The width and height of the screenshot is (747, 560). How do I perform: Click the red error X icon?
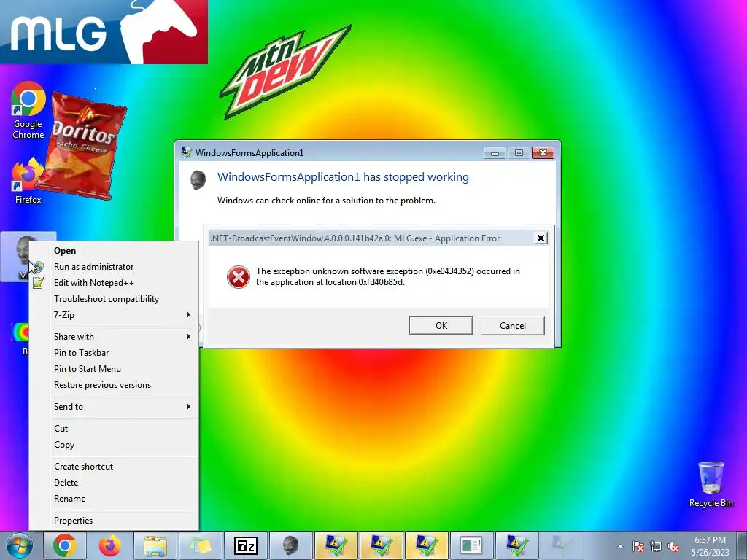[x=239, y=276]
